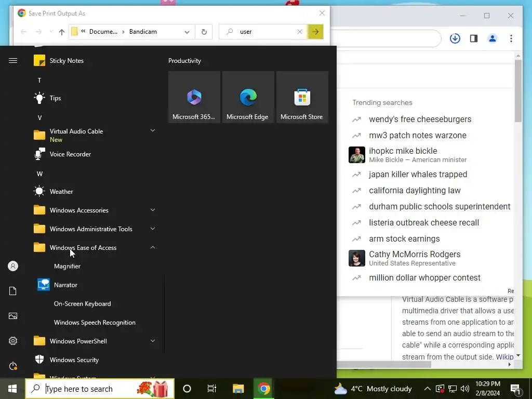Expand the Start menu hamburger navigation

point(13,61)
